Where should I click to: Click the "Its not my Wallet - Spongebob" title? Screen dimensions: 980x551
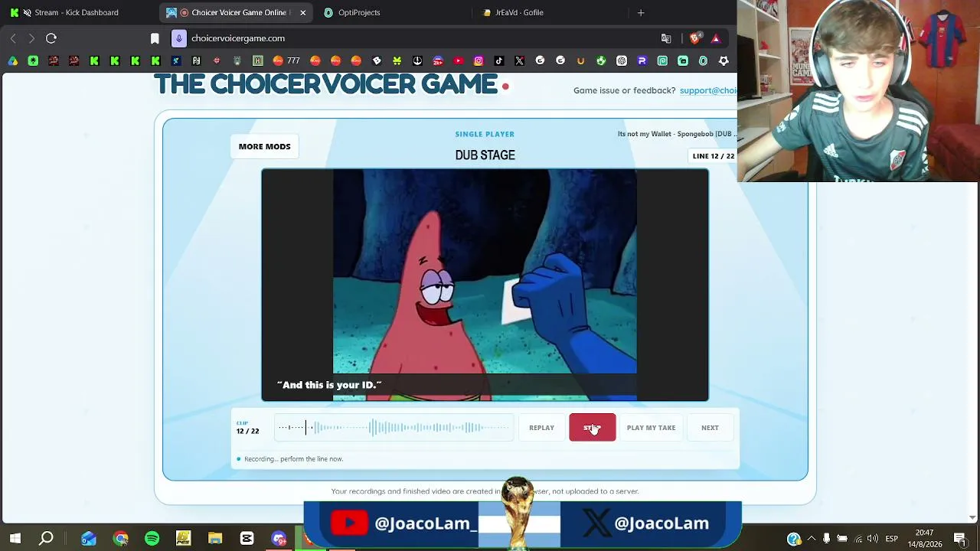point(677,134)
